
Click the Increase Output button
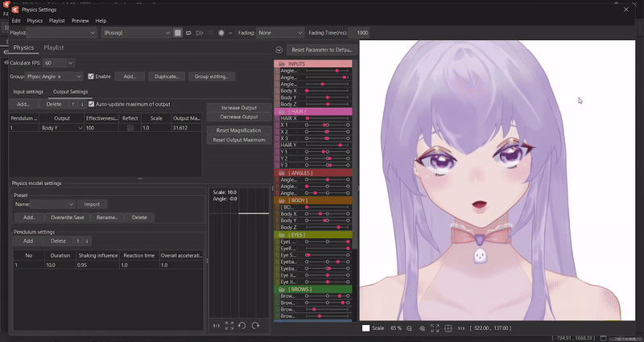click(x=238, y=108)
